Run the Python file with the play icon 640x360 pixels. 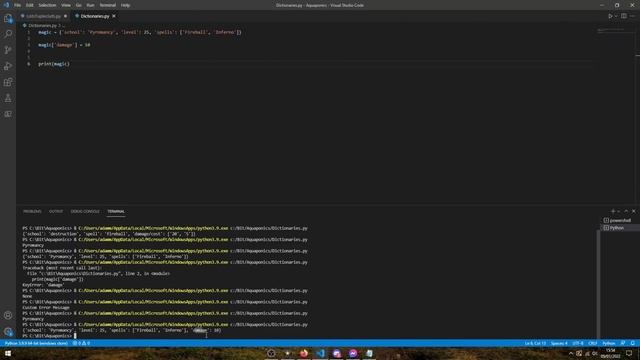pos(610,16)
